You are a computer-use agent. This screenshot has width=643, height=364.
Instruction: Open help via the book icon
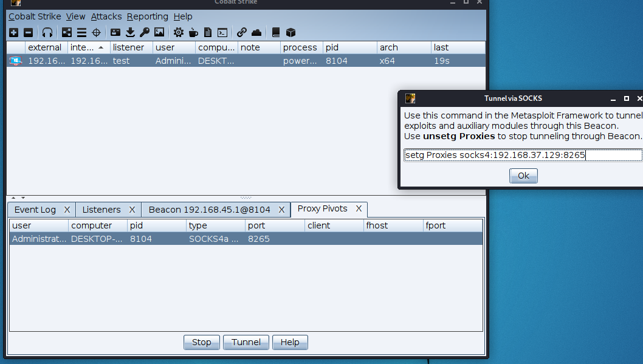point(276,32)
